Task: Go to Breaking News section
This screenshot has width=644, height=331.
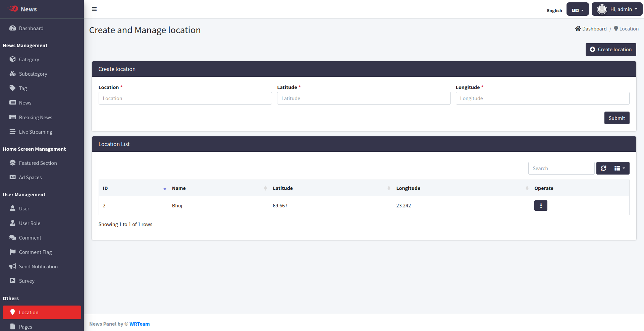Action: tap(36, 118)
